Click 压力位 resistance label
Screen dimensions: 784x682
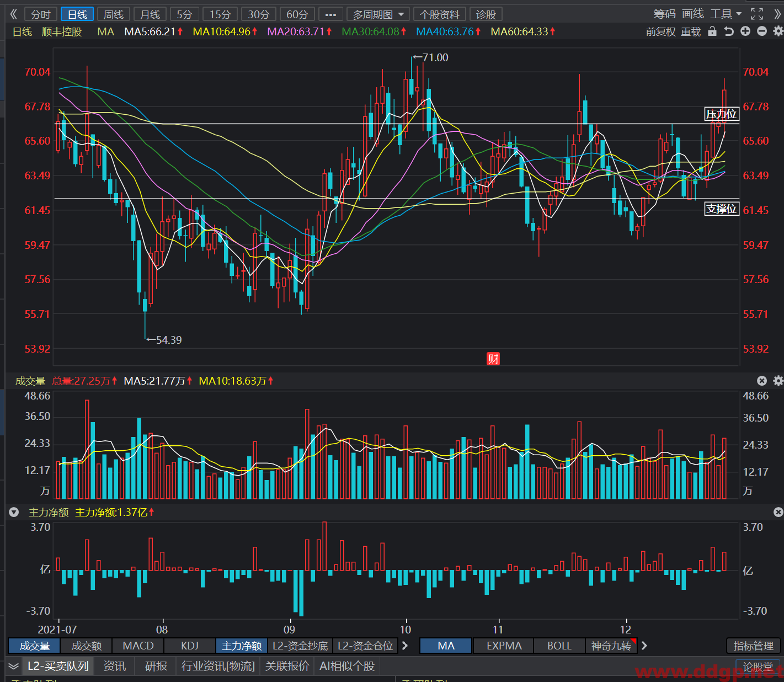point(722,114)
